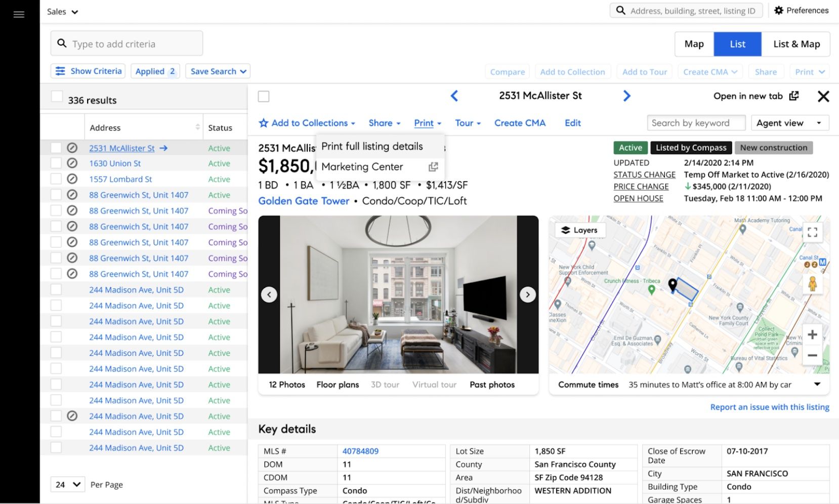Click the star icon by Add to Collections
839x504 pixels.
(x=264, y=123)
